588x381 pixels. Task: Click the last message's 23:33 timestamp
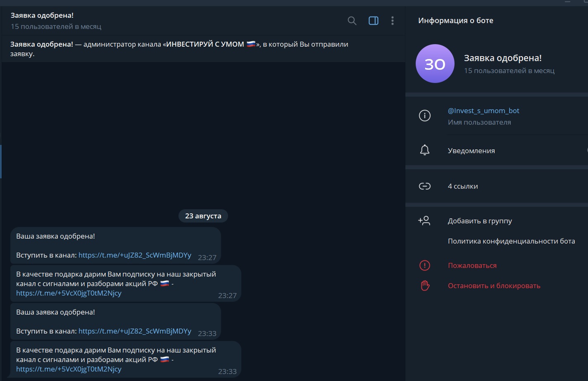[227, 372]
